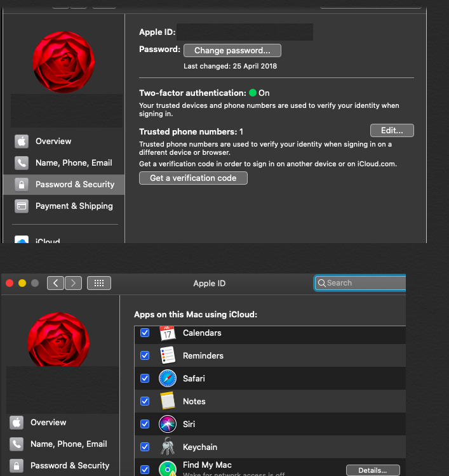
Task: Click the Keychain label in the app list
Action: (x=200, y=447)
